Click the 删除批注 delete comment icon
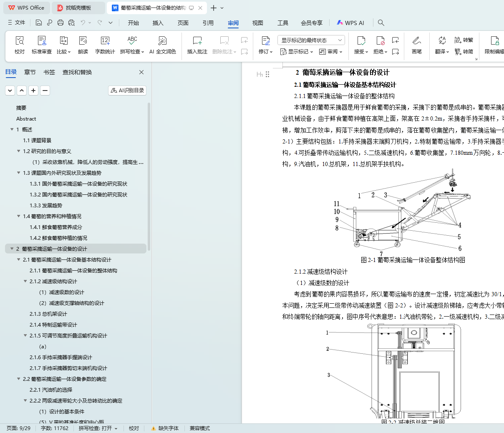Screen dimensions: 504x433 click(224, 40)
